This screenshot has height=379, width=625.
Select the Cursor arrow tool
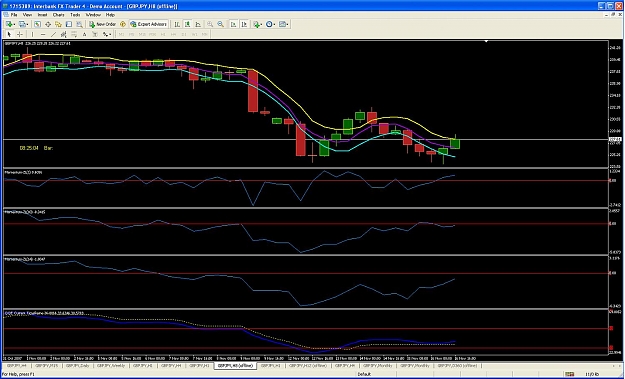click(9, 35)
